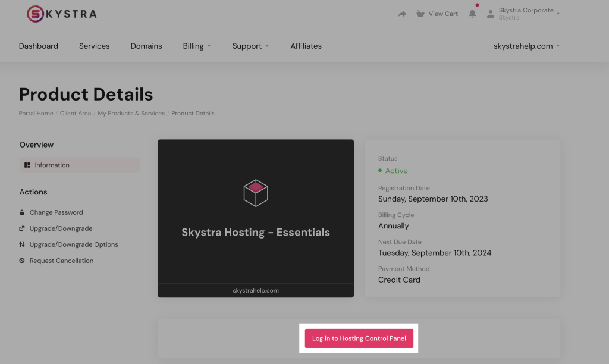Screen dimensions: 609x364
Task: Switch to the Dashboard menu item
Action: click(x=38, y=46)
